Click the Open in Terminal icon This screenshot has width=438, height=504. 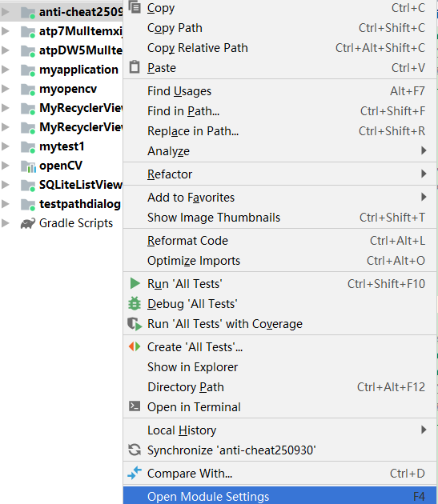[x=135, y=406]
